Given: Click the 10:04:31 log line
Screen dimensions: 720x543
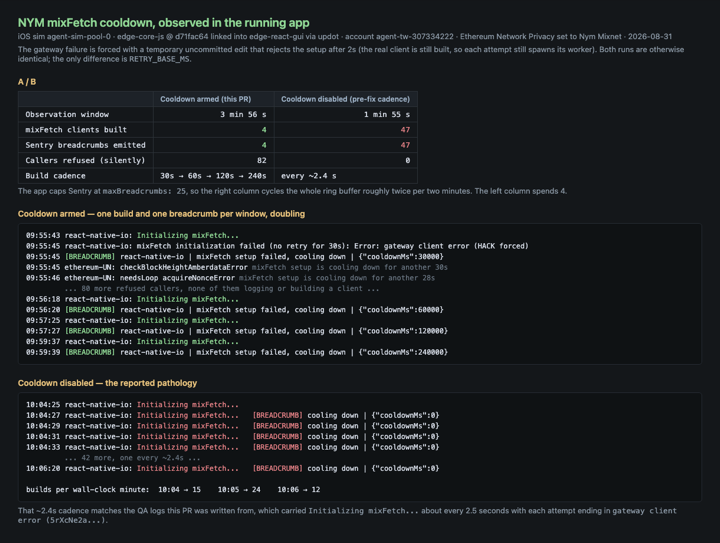Looking at the screenshot, I should [x=232, y=436].
